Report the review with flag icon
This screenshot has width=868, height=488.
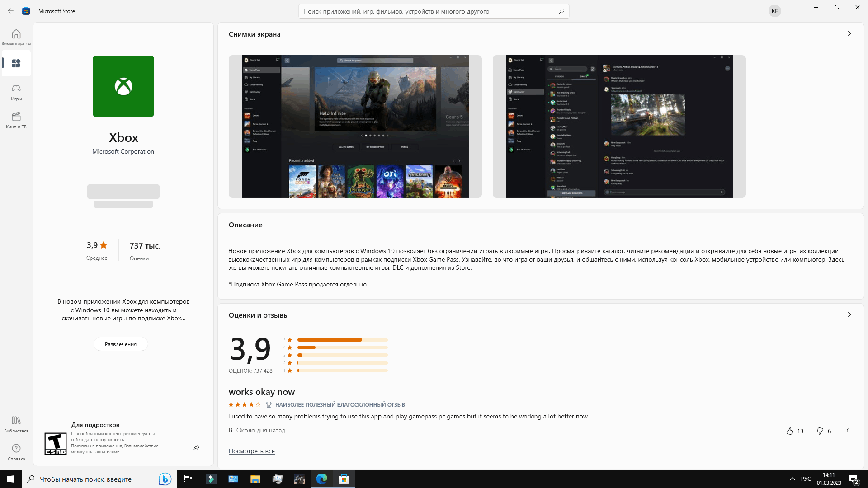(x=845, y=431)
